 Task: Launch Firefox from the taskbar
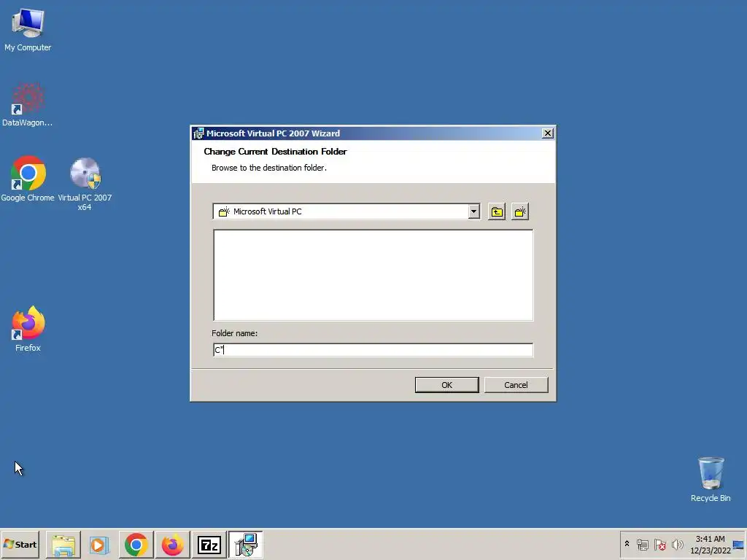[x=172, y=544]
